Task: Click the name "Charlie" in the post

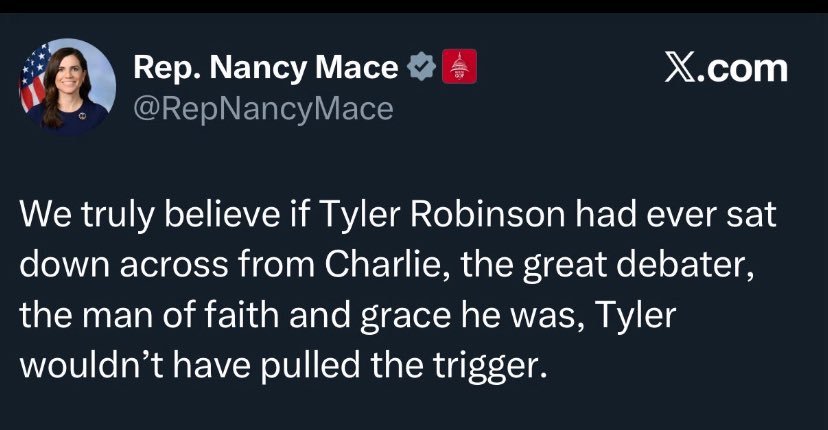Action: 375,263
